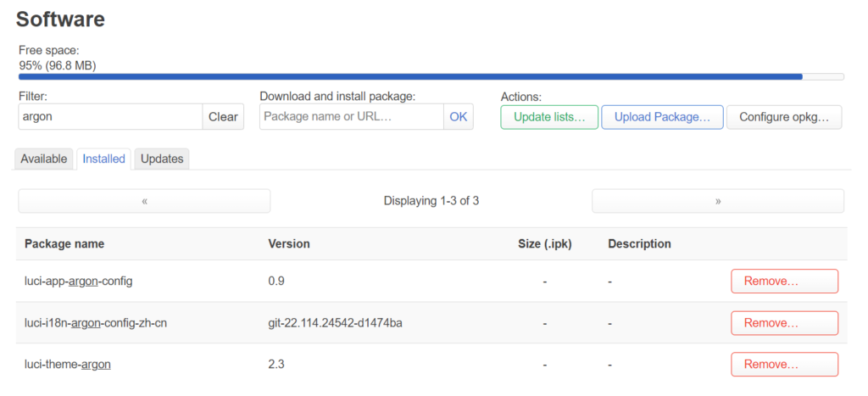Switch to the Available tab
The width and height of the screenshot is (868, 396).
[x=44, y=159]
